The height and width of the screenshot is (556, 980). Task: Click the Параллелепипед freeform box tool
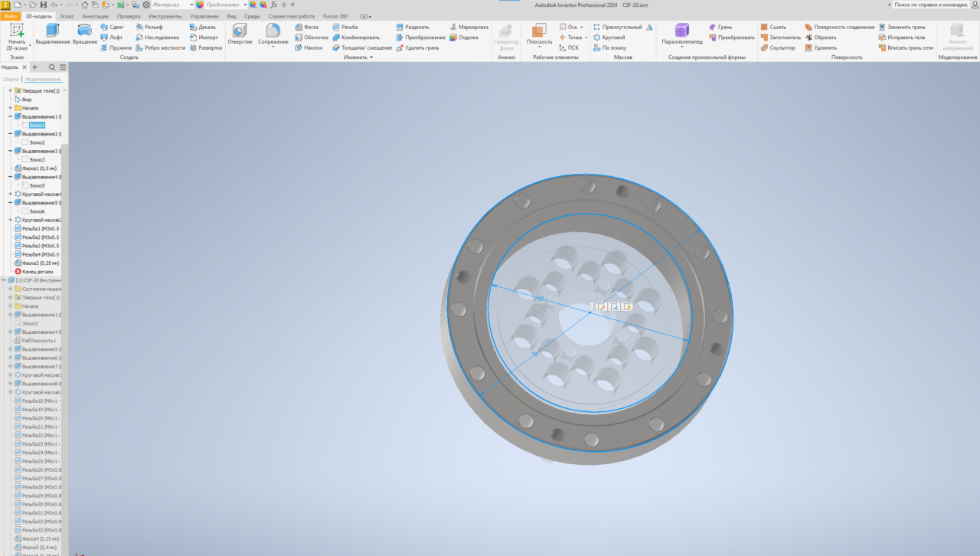point(681,33)
